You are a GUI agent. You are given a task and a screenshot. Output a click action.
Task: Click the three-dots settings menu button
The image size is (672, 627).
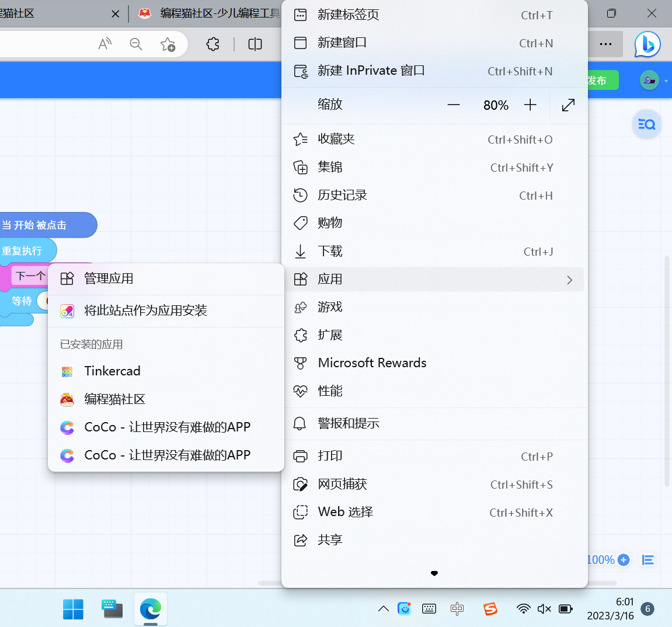[x=605, y=44]
